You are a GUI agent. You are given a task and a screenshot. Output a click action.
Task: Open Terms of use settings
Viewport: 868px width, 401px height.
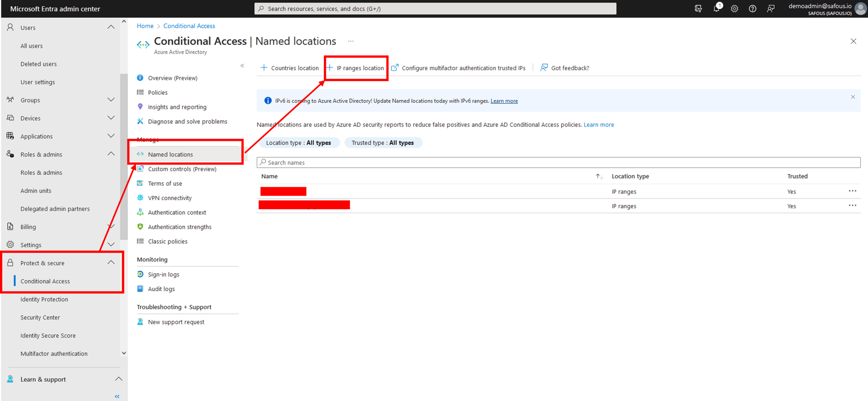point(164,183)
